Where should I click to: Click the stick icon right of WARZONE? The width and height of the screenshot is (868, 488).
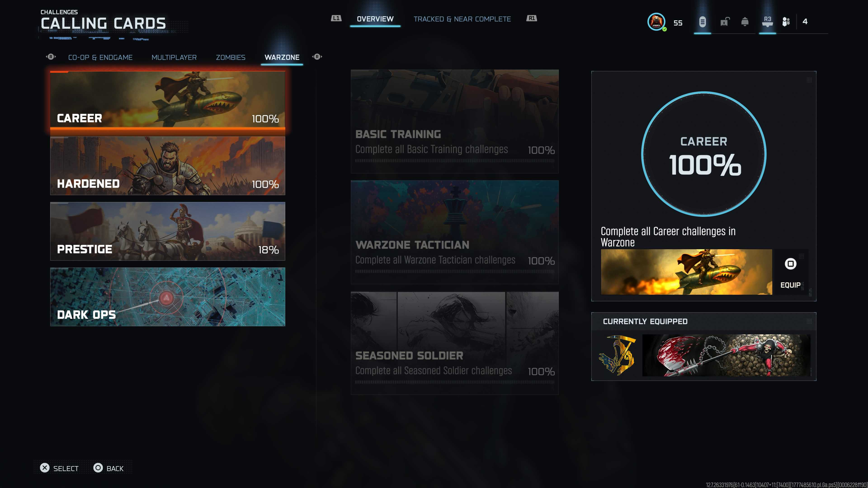coord(317,56)
